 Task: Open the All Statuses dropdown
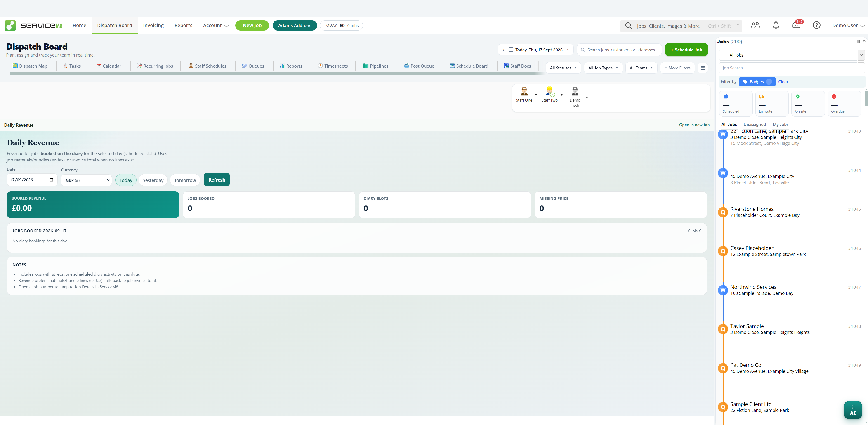point(563,68)
